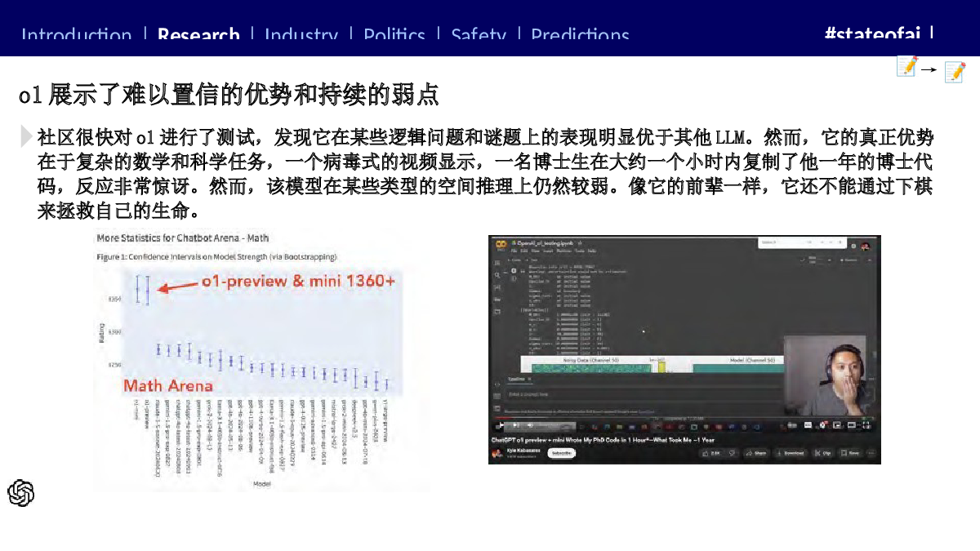This screenshot has width=980, height=551.
Task: Click the Kyle Kabasares channel name
Action: pos(523,451)
